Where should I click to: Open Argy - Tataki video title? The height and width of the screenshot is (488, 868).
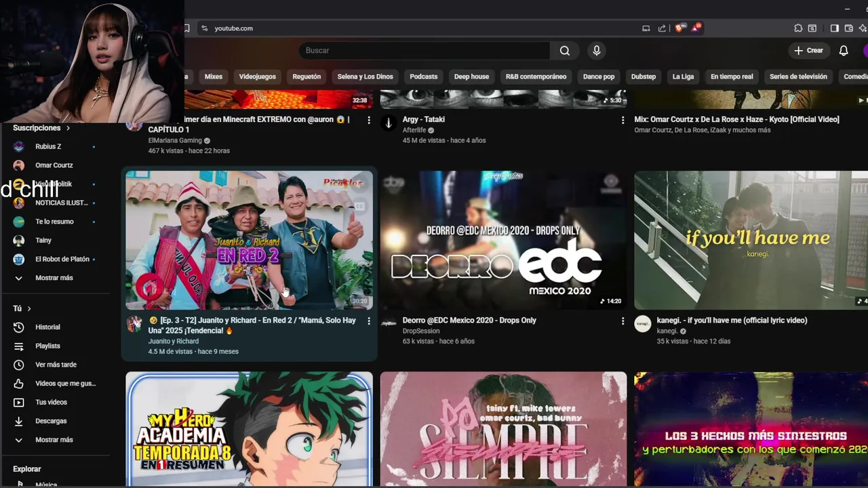(x=424, y=119)
